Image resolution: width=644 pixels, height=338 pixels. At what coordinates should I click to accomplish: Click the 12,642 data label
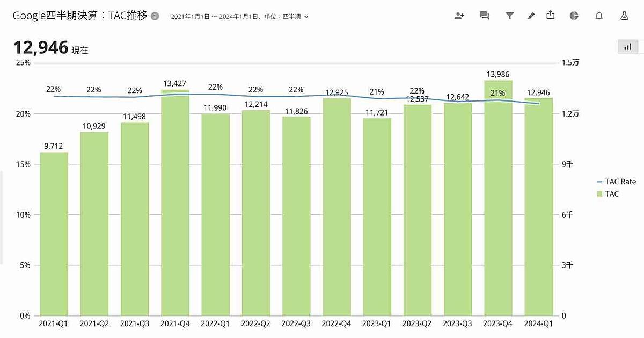click(x=458, y=97)
